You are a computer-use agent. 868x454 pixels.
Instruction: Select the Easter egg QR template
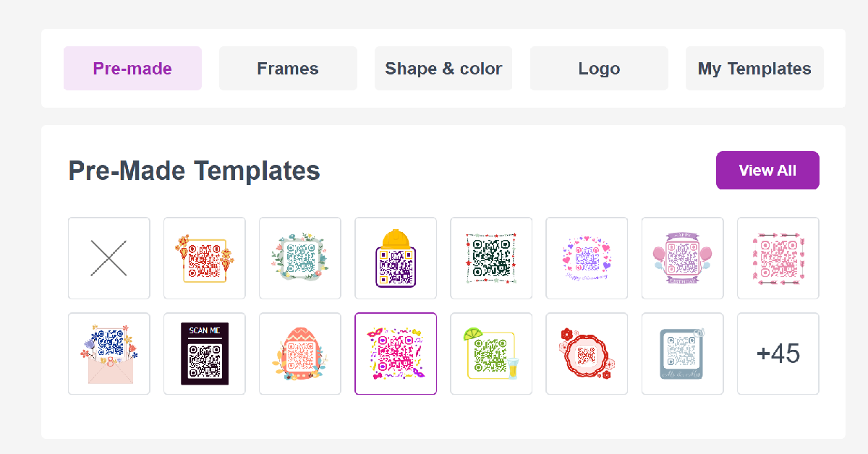point(300,354)
